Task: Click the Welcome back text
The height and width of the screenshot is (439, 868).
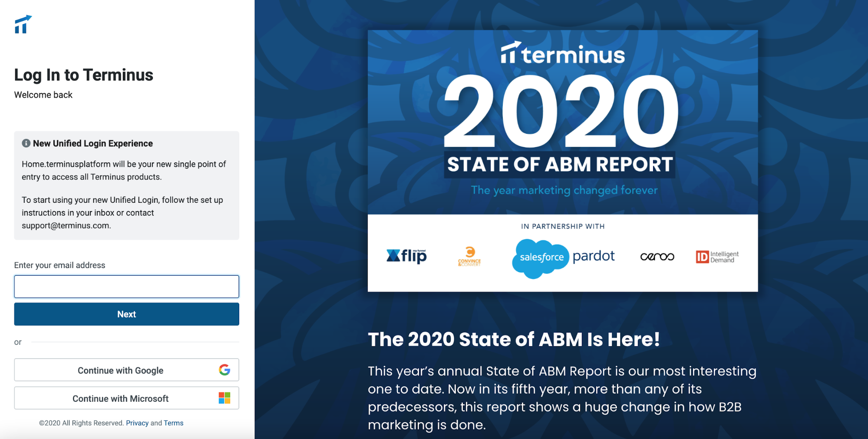Action: coord(43,95)
